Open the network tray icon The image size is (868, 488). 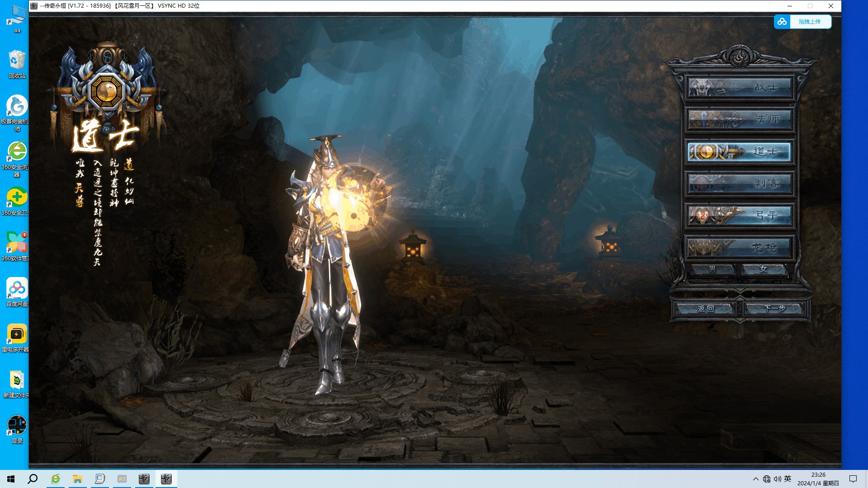coord(767,479)
